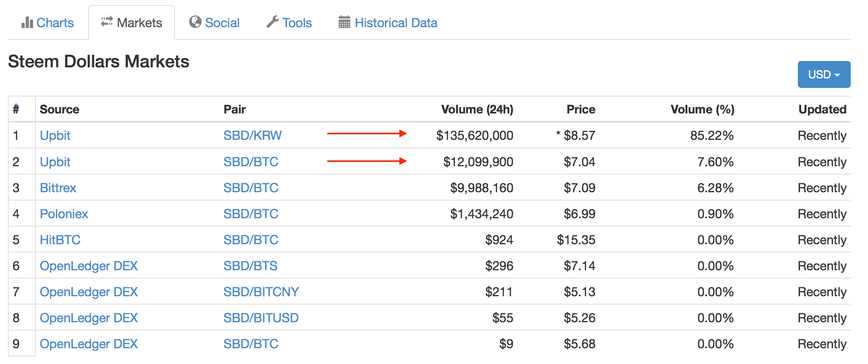Select the $5.26 price cell
This screenshot has height=364, width=868.
(x=579, y=318)
